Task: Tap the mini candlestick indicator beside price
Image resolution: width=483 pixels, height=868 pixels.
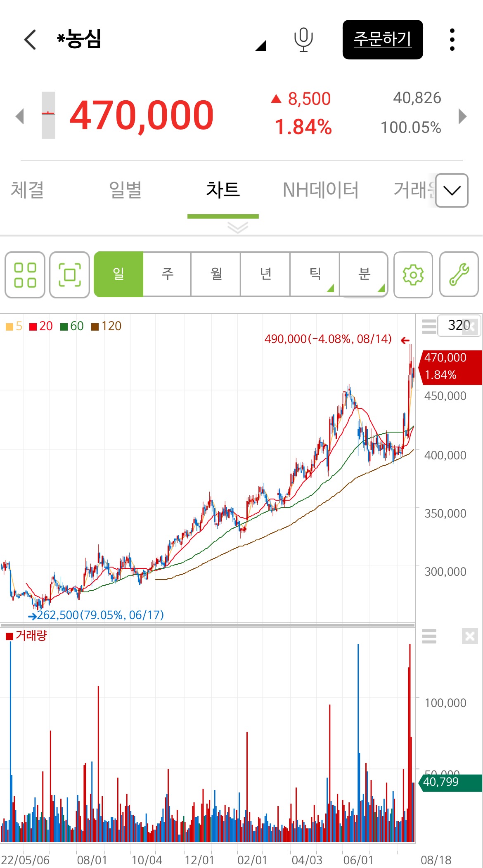Action: click(x=48, y=115)
